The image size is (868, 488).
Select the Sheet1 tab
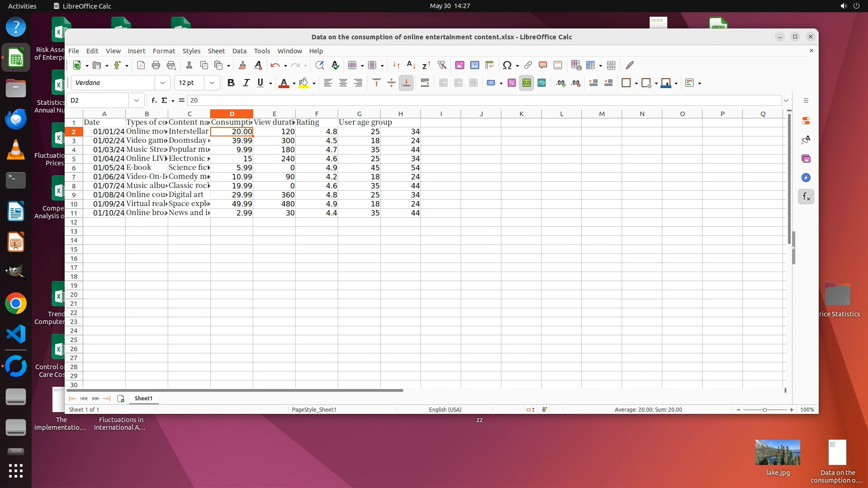[143, 398]
